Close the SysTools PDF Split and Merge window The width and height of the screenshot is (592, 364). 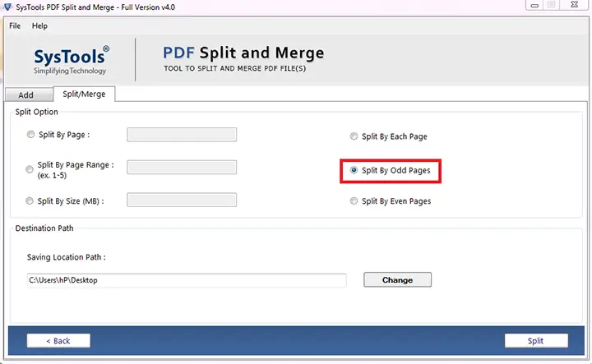(x=574, y=5)
